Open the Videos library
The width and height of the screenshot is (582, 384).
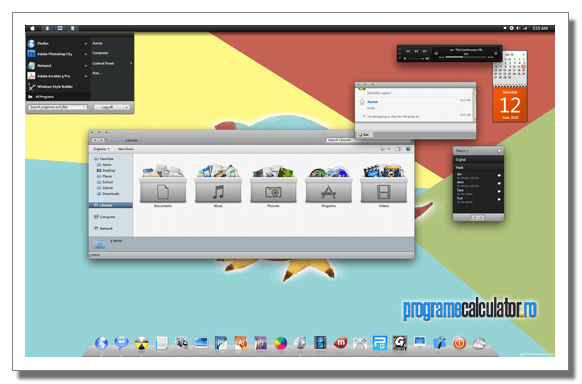tap(383, 185)
